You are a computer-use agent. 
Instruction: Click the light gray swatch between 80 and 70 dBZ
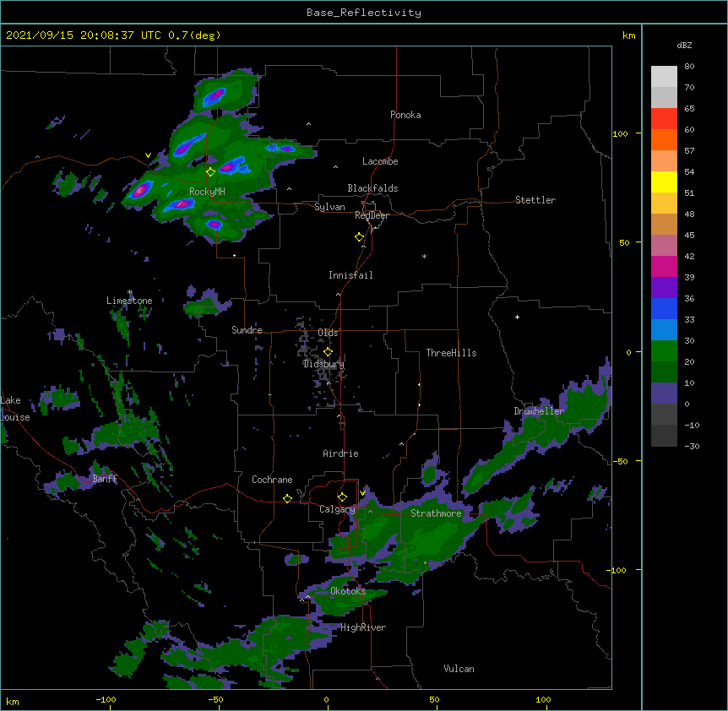coord(664,77)
